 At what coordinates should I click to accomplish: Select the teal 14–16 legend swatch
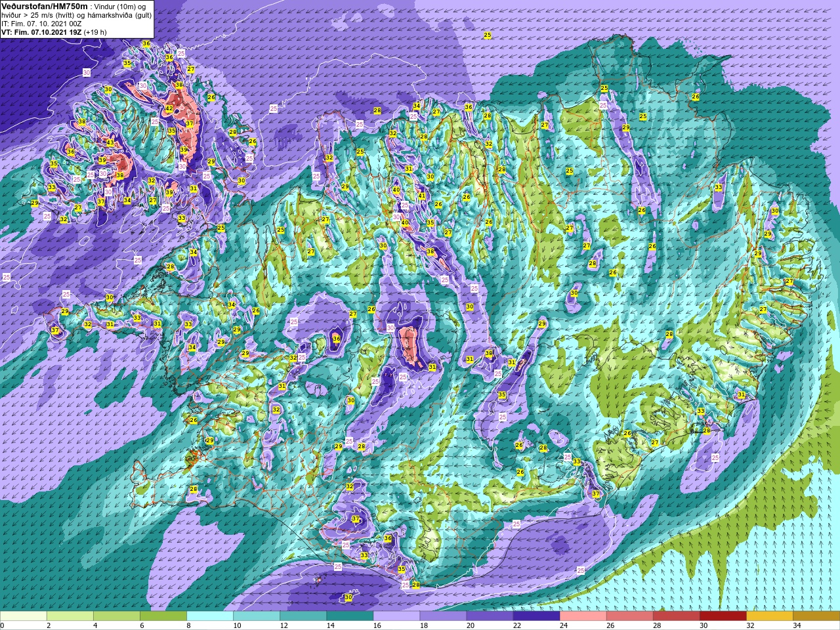coord(350,616)
